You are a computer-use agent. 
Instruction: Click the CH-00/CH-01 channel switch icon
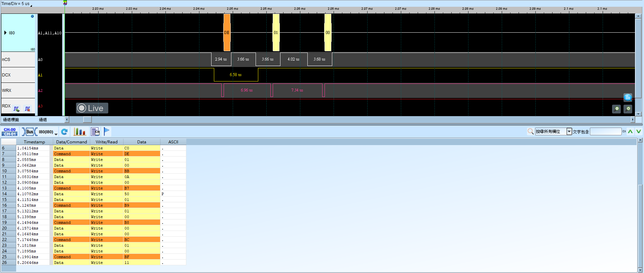click(x=10, y=132)
